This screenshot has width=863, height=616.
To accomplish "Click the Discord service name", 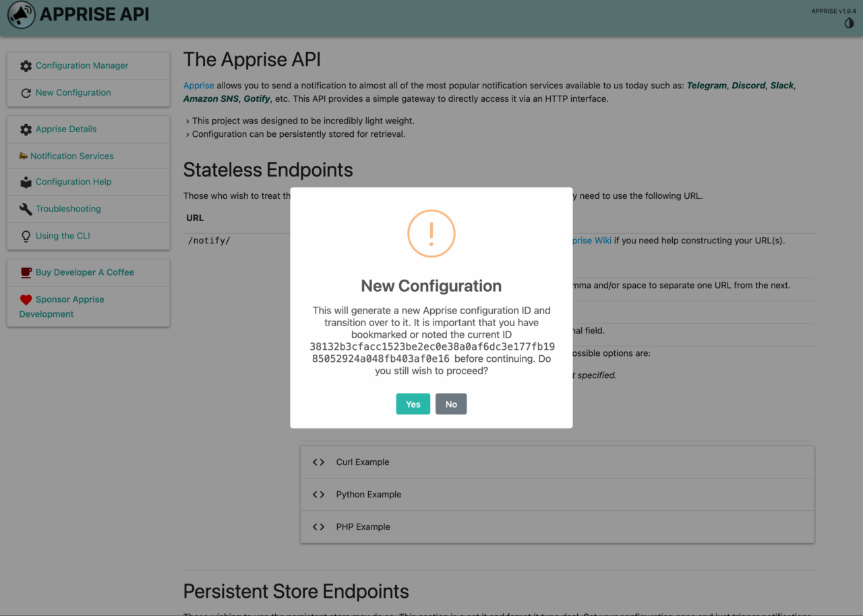I will tap(748, 86).
